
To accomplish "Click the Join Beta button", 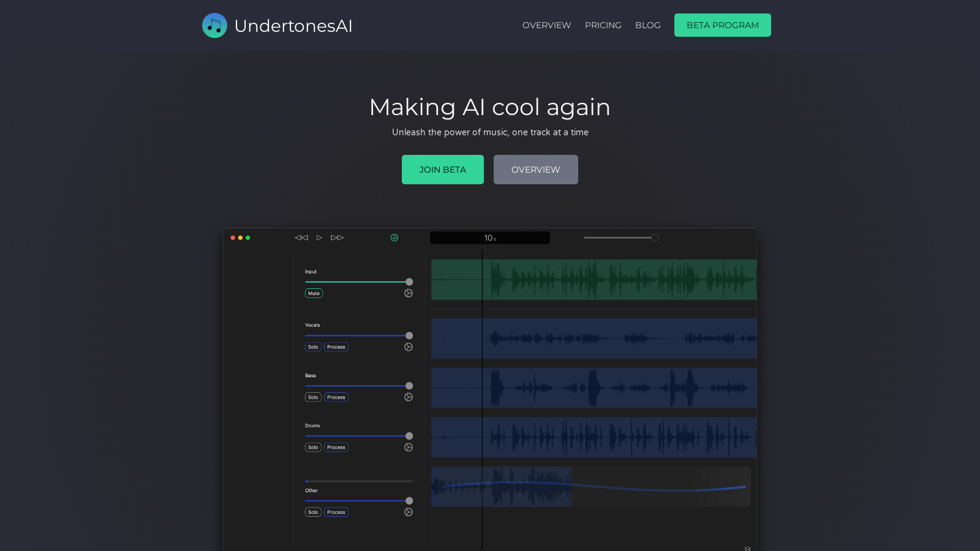I will tap(443, 170).
